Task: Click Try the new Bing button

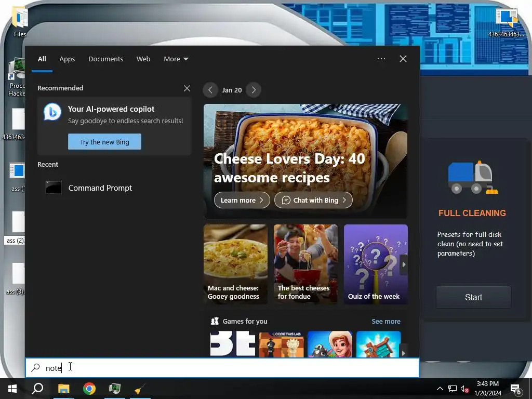Action: 104,142
